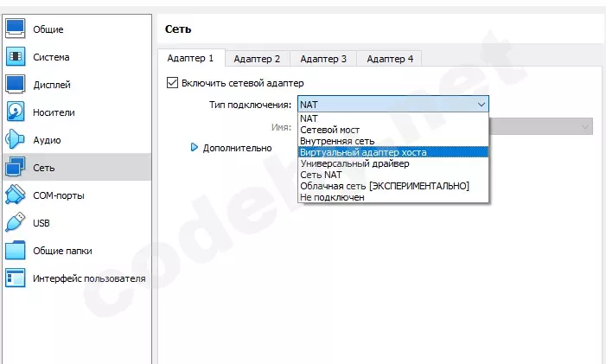606x364 pixels.
Task: Click the Интерфейс пользователя icon
Action: [x=16, y=278]
